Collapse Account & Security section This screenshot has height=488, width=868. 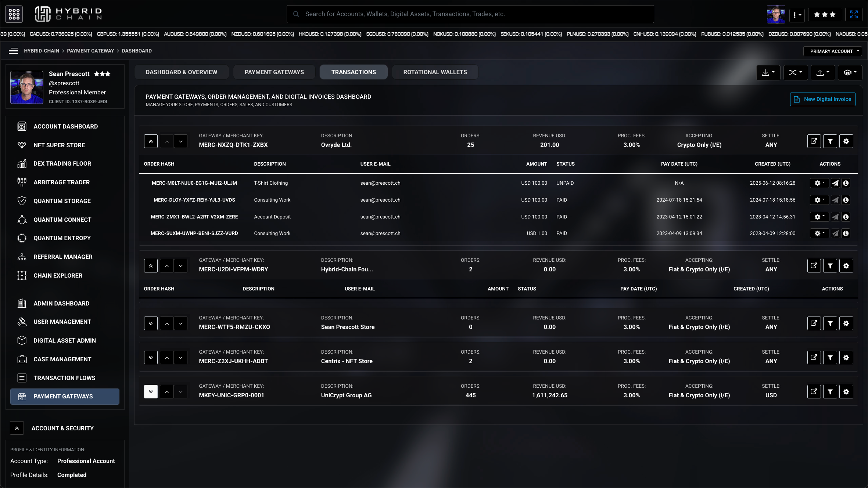click(x=17, y=428)
